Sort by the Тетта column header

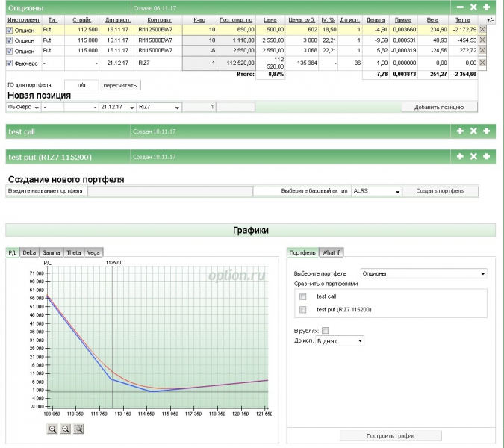tap(463, 20)
